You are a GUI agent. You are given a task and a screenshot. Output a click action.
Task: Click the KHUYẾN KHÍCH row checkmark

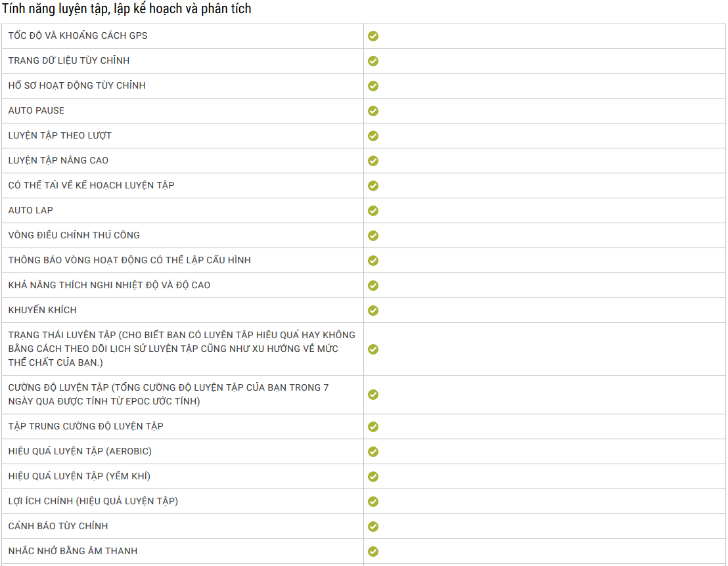click(373, 311)
